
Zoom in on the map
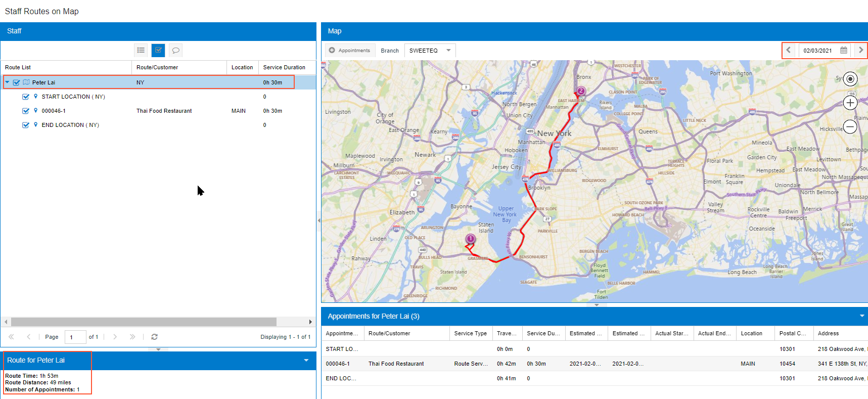[850, 103]
